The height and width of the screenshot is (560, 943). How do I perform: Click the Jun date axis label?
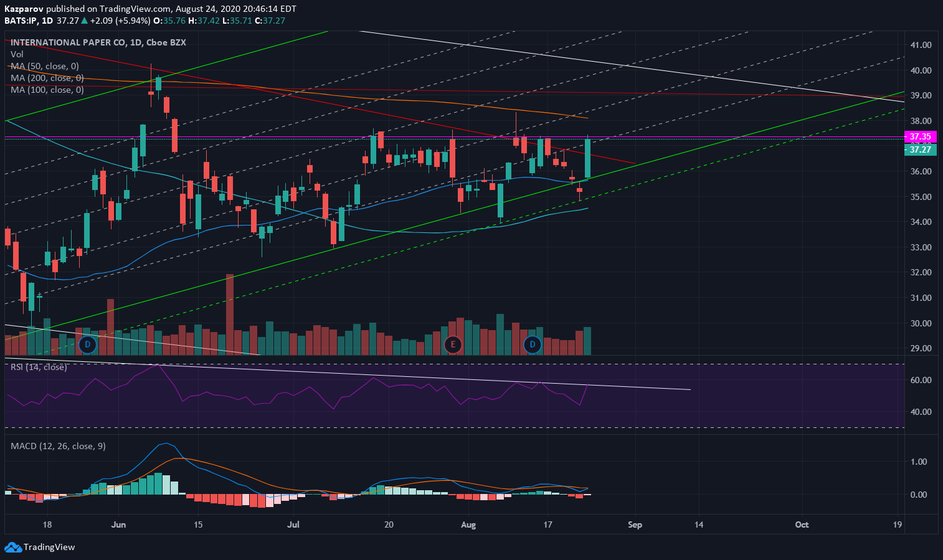coord(118,524)
